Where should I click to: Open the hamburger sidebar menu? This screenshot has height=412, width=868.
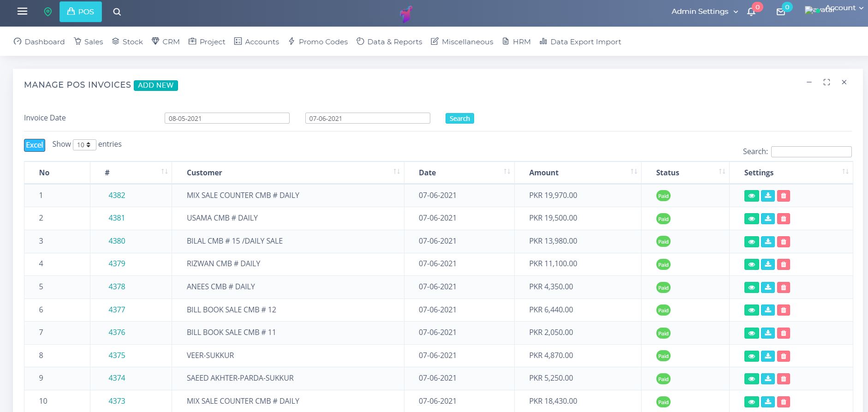(x=22, y=12)
